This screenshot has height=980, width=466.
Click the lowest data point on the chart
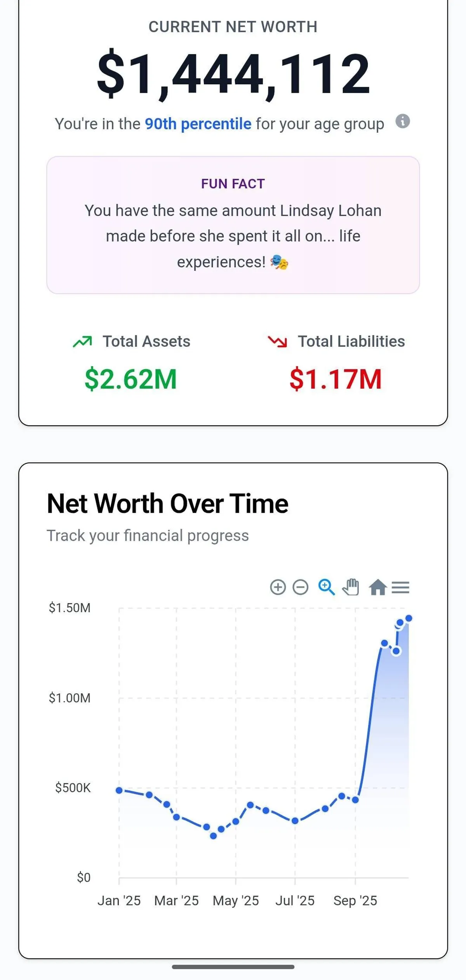(x=213, y=836)
